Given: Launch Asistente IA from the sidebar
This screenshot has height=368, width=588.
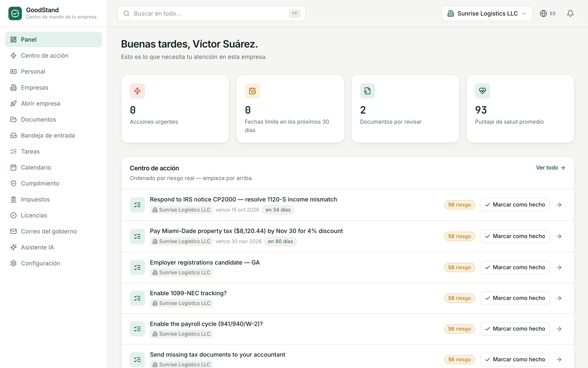Looking at the screenshot, I should click(x=54, y=247).
